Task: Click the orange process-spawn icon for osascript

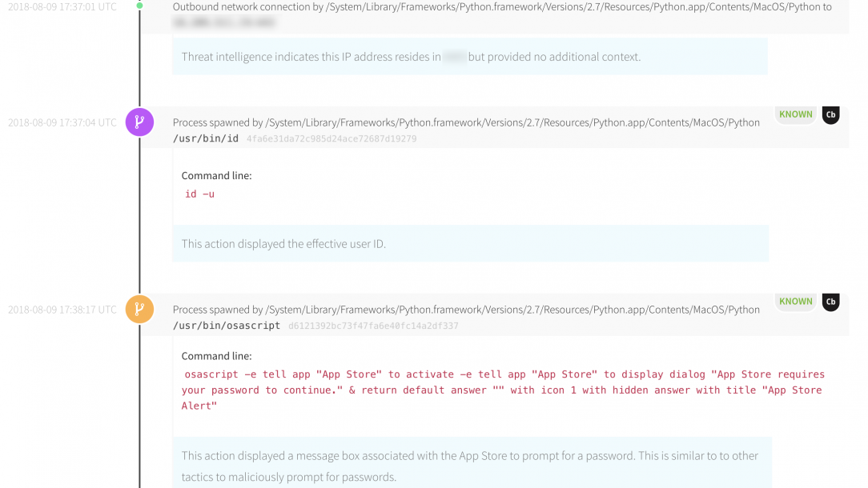Action: pyautogui.click(x=139, y=310)
